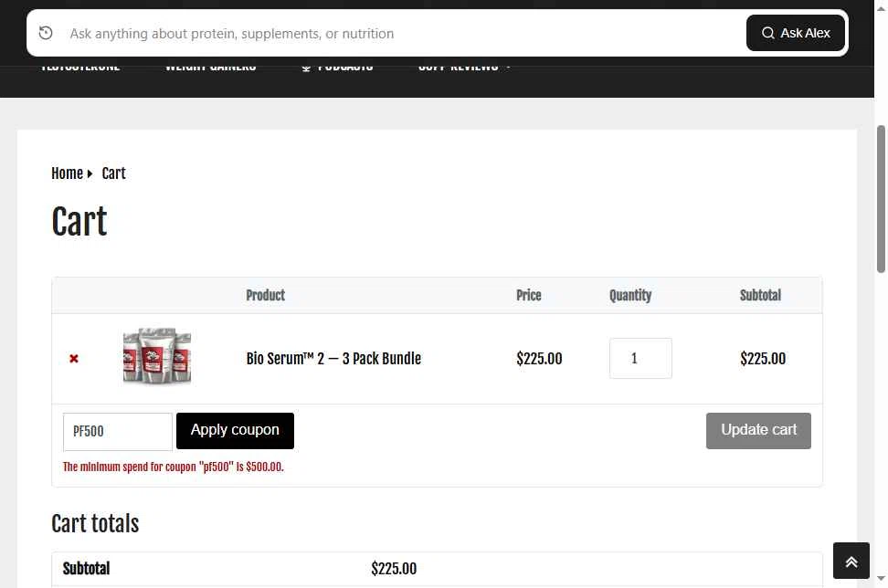
Task: Click the magnifier icon in Ask Alex button
Action: click(768, 33)
